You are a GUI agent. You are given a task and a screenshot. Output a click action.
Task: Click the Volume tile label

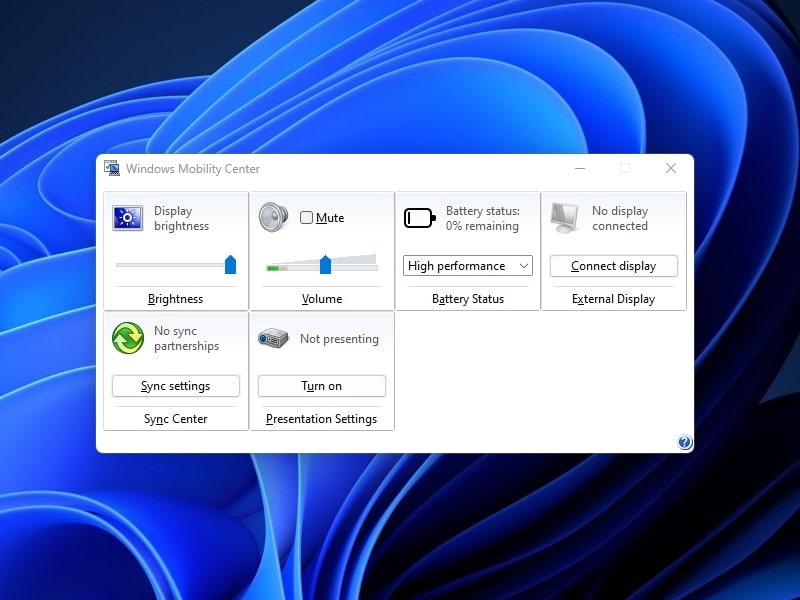coord(322,299)
